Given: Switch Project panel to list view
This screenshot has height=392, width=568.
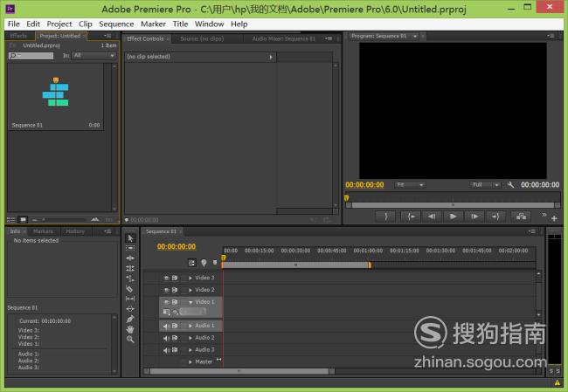Looking at the screenshot, I should [x=11, y=220].
